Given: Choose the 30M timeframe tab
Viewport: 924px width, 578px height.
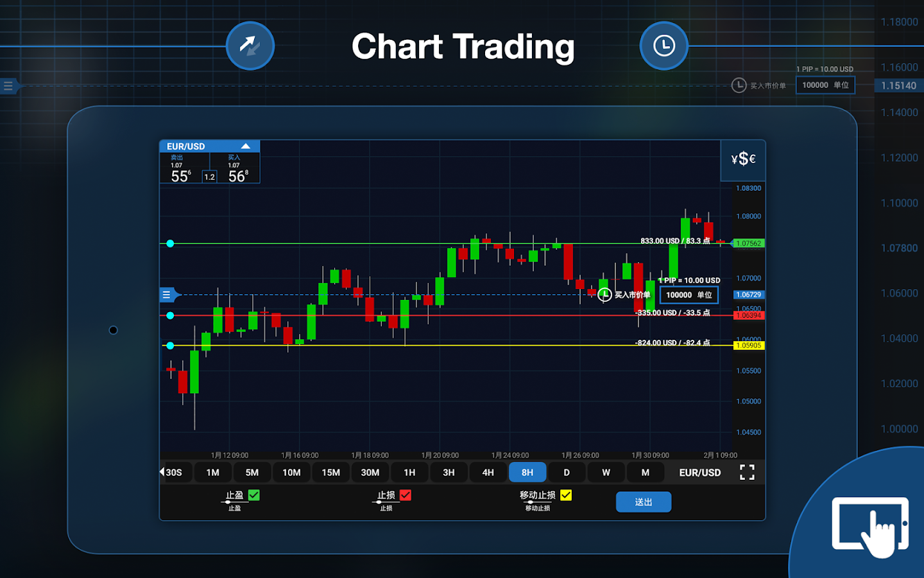Looking at the screenshot, I should click(370, 473).
